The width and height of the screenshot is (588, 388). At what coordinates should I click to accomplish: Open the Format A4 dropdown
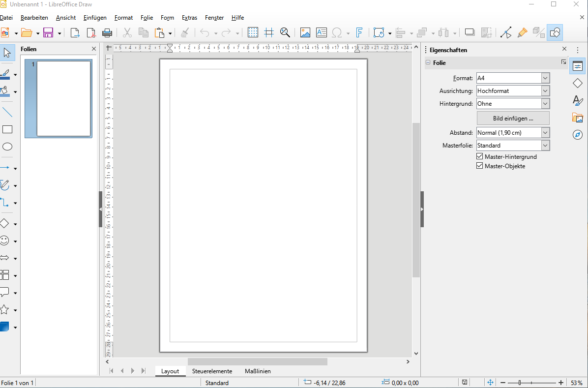(545, 78)
